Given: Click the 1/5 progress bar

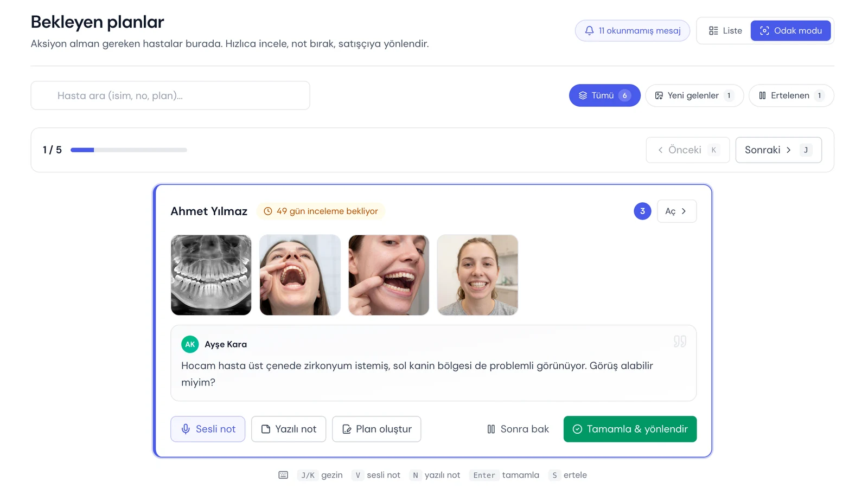Looking at the screenshot, I should point(129,150).
